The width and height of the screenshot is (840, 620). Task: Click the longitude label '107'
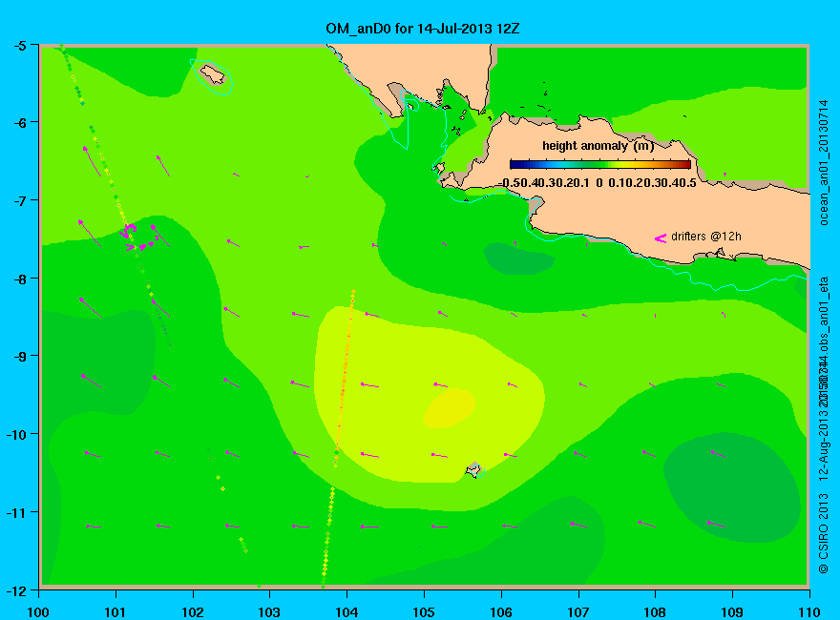coord(578,612)
